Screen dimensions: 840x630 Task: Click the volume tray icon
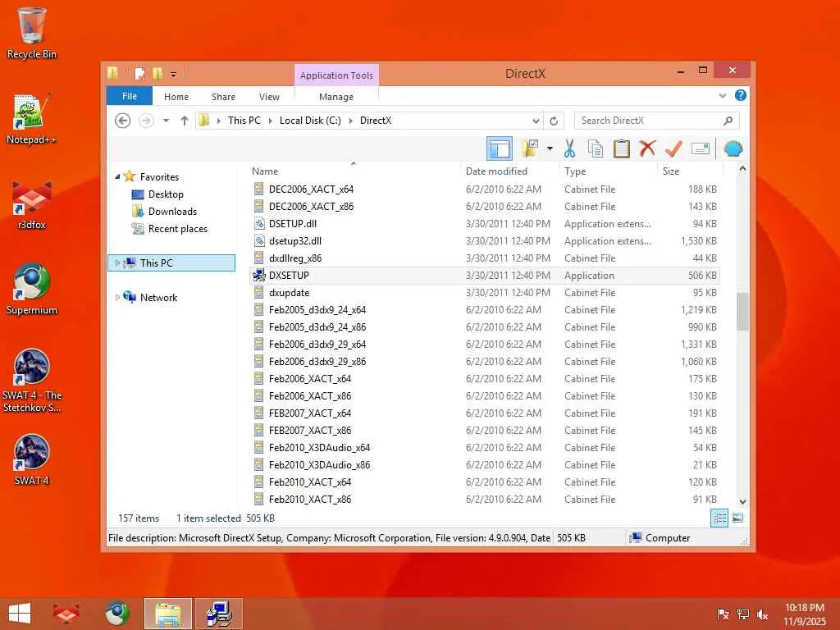pos(762,614)
